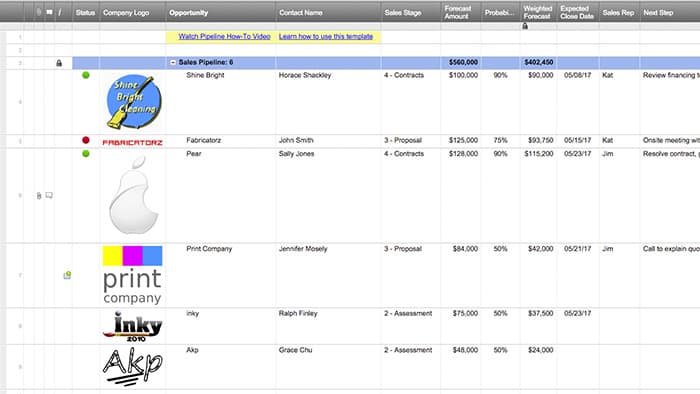Open Sales Stage cell showing 2 - Assessment for Akp

(411, 367)
